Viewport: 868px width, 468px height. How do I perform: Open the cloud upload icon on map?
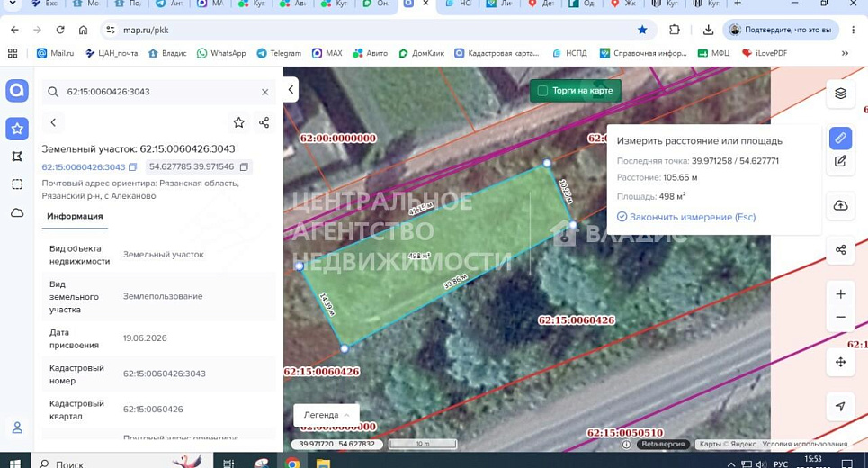pos(840,205)
